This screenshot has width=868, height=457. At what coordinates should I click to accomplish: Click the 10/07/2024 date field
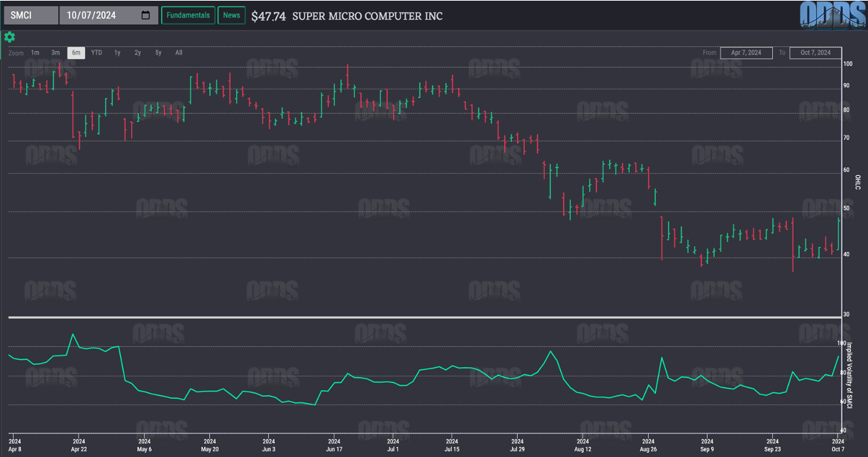point(99,16)
